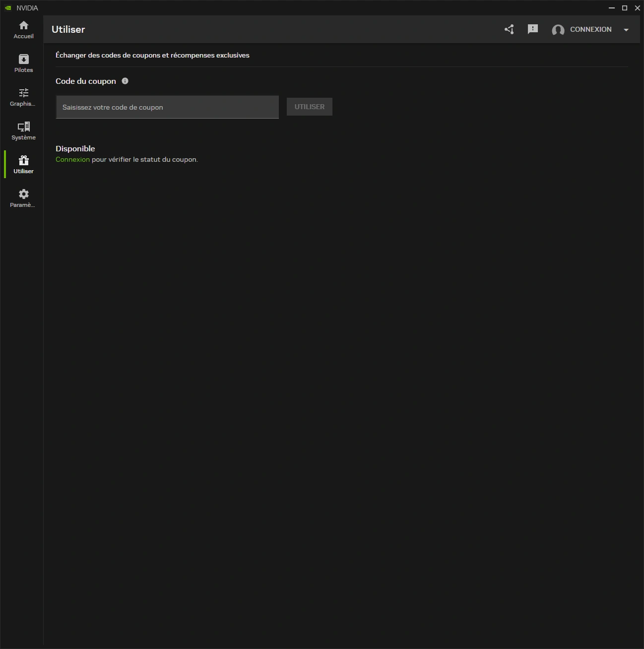Viewport: 644px width, 649px height.
Task: Click 'pour vérifier le statut du coupon' text
Action: tap(144, 159)
